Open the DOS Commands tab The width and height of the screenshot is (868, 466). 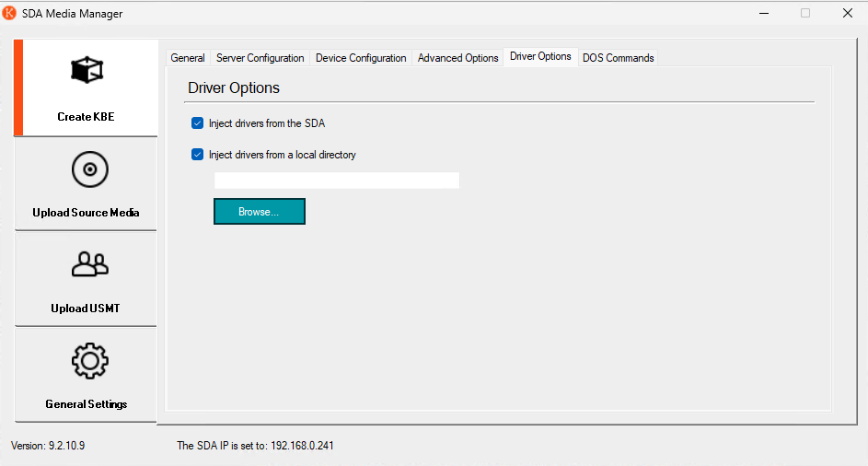point(618,58)
